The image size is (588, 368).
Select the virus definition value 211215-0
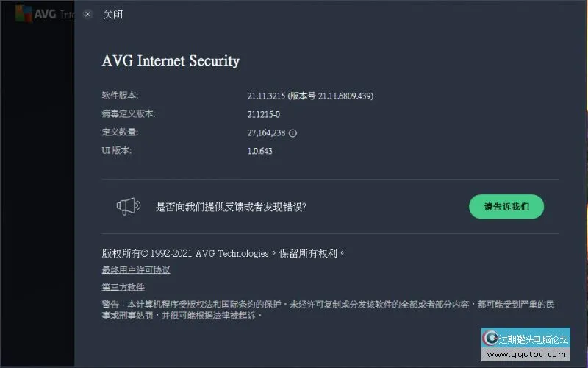pos(264,114)
